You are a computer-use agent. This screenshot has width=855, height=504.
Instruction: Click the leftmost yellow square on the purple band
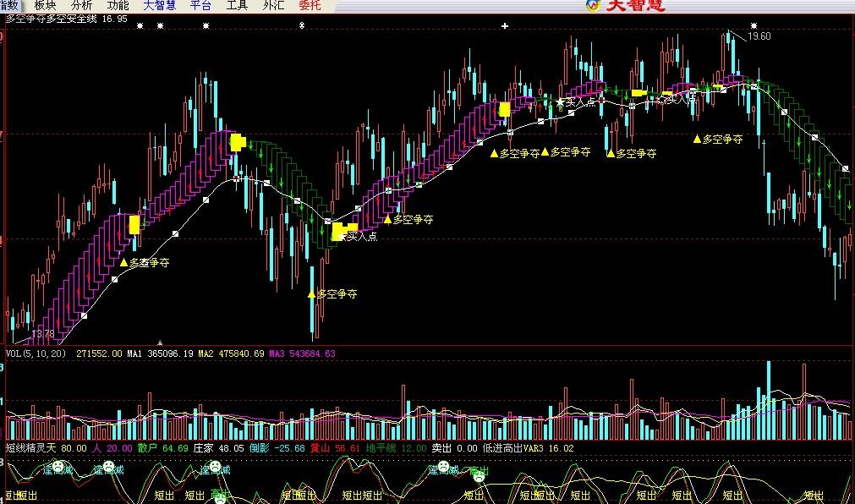point(134,224)
